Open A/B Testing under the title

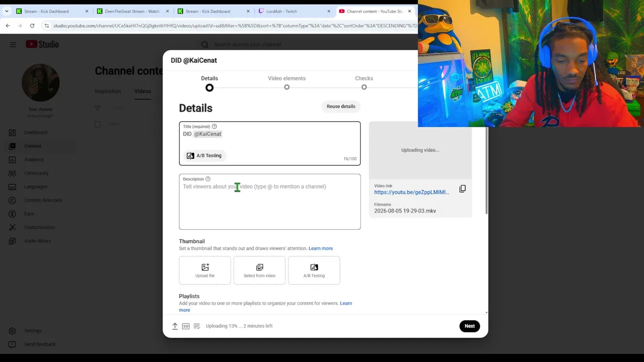[204, 156]
